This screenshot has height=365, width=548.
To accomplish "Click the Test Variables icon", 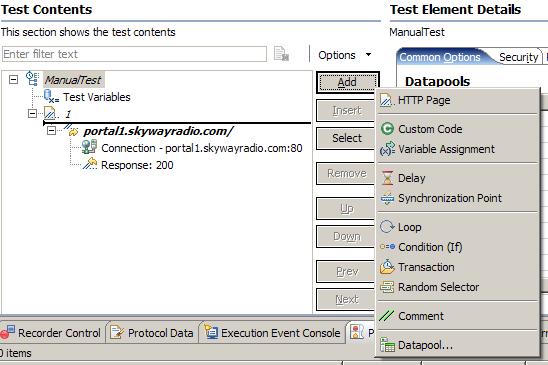I will 51,96.
